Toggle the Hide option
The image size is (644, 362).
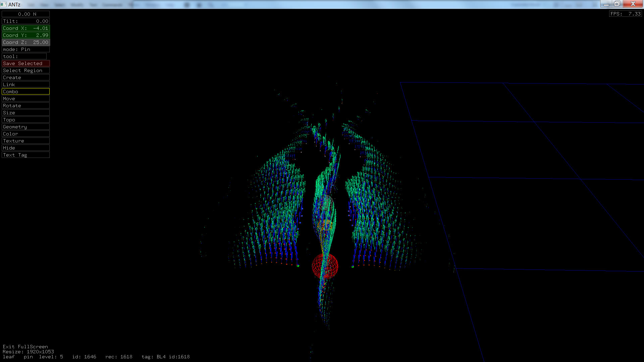[25, 148]
